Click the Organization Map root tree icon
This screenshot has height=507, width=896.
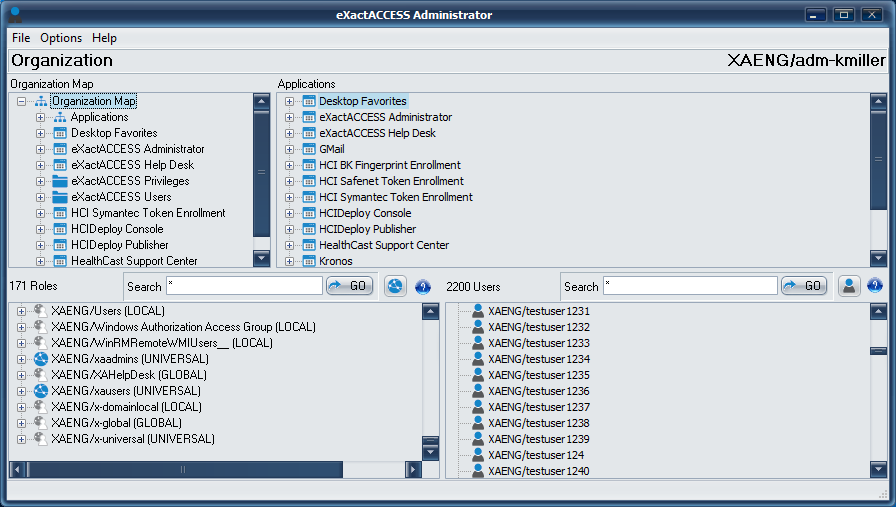pos(41,101)
